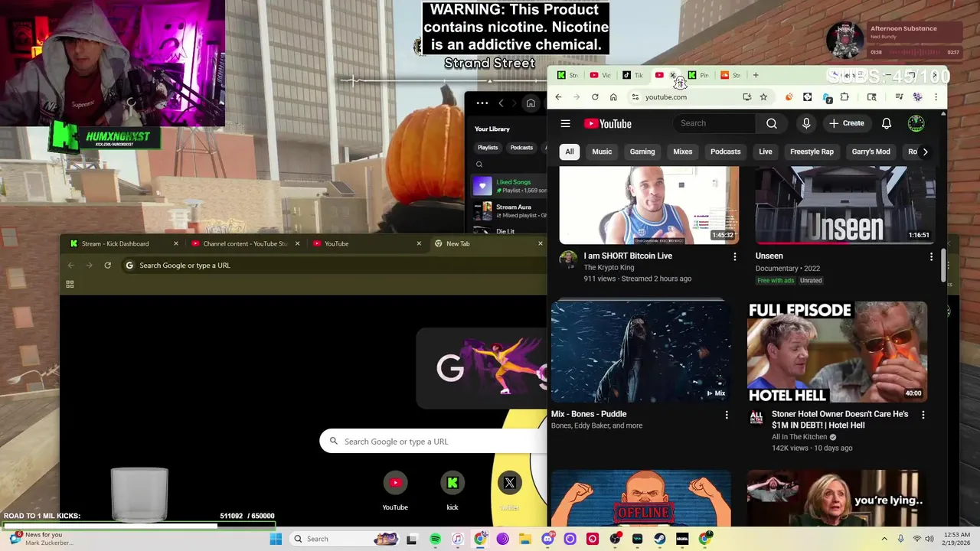Viewport: 980px width, 551px height.
Task: Click the YouTube search magnifier button
Action: (772, 123)
